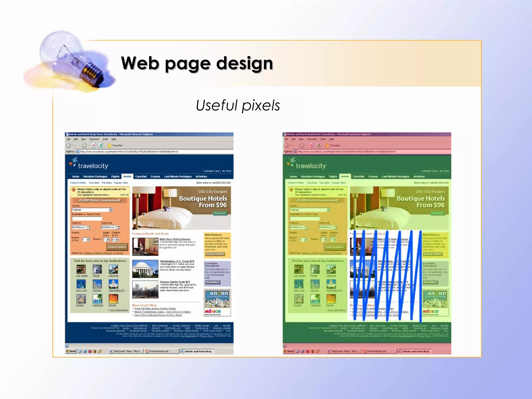Click Search Hotels button in the original screenshot

[117, 247]
